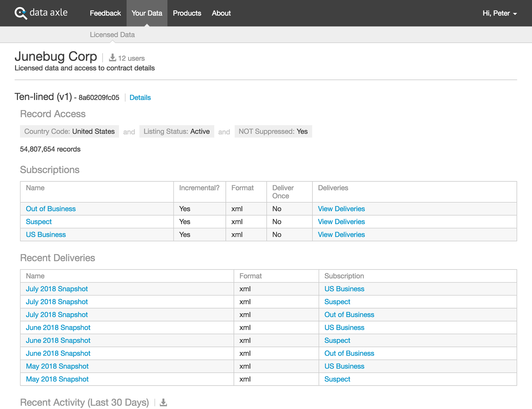Click the NOT Suppressed: Yes filter tag
This screenshot has width=532, height=409.
273,132
